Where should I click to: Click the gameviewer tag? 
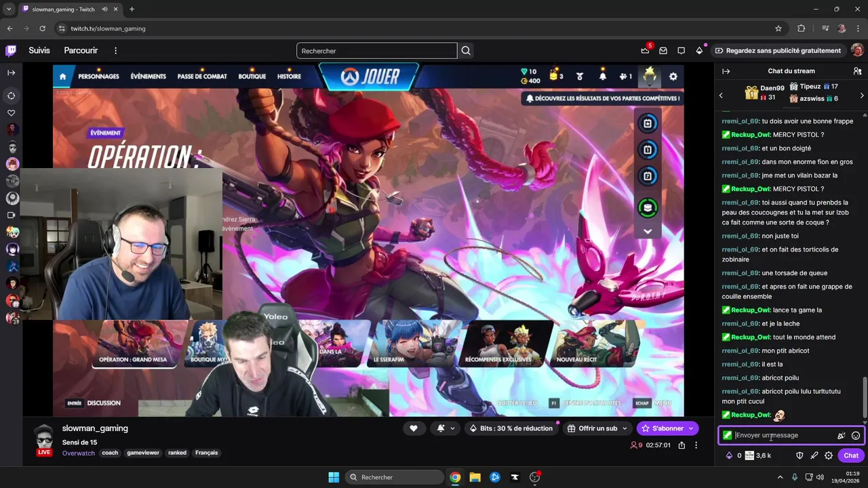click(143, 453)
